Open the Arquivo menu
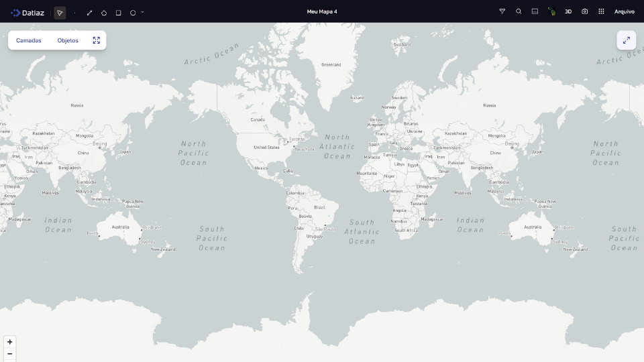Image resolution: width=644 pixels, height=362 pixels. tap(625, 11)
